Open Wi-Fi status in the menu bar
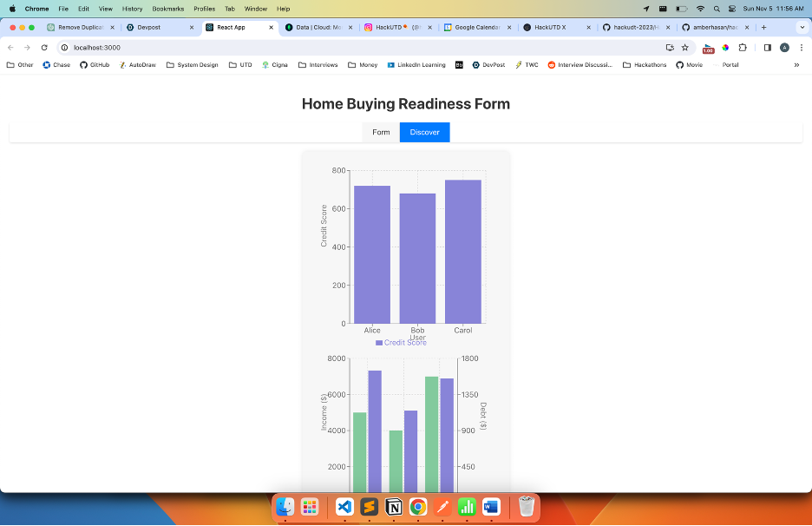This screenshot has height=526, width=812. pyautogui.click(x=700, y=9)
